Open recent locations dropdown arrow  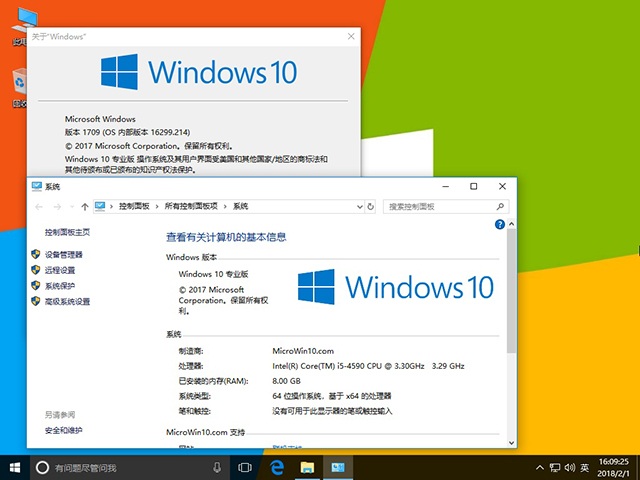tap(72, 207)
